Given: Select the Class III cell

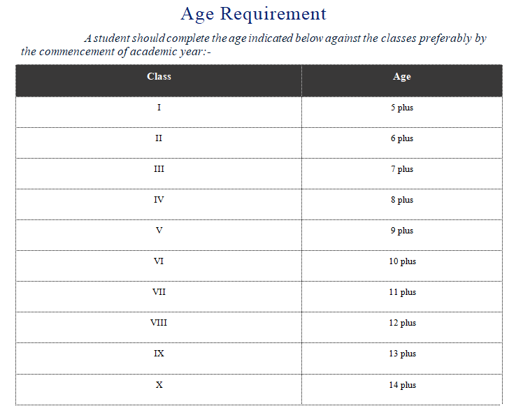Looking at the screenshot, I should [x=159, y=173].
